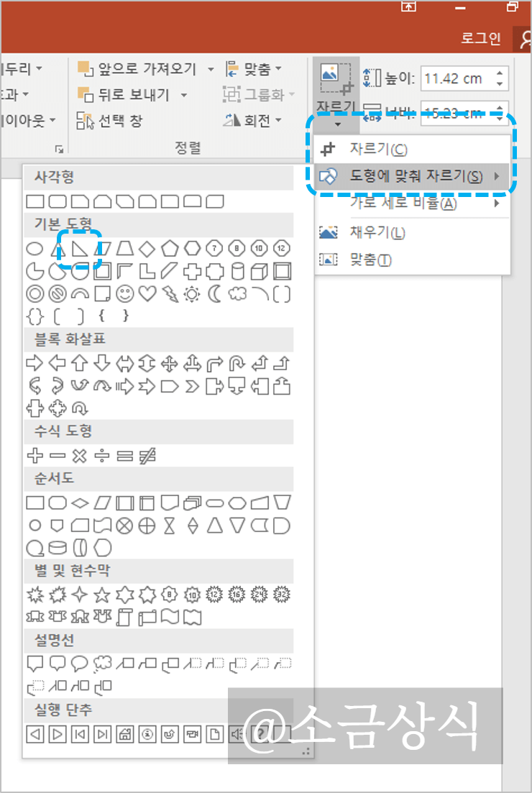Click 뒤로 보내기 button
Image resolution: width=532 pixels, height=793 pixels.
click(124, 95)
